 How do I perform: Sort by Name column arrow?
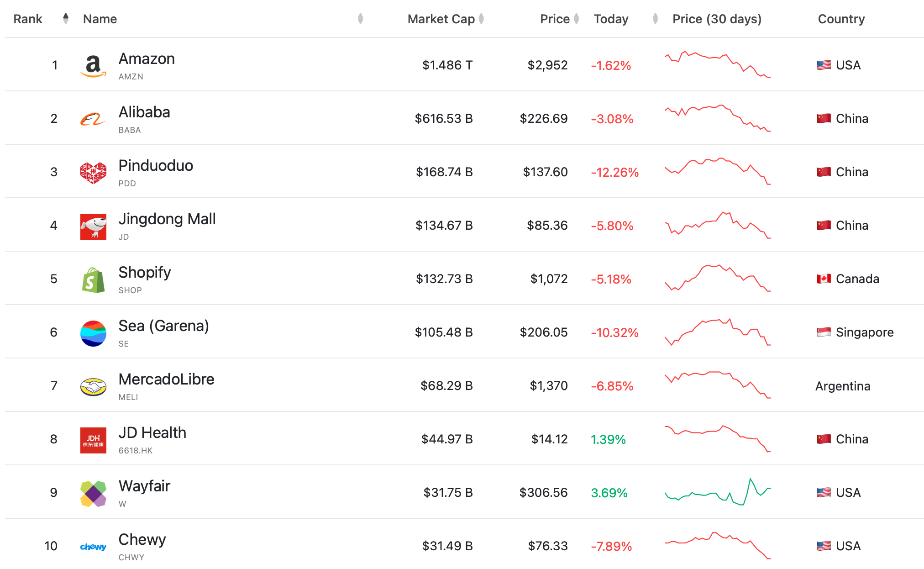coord(360,19)
